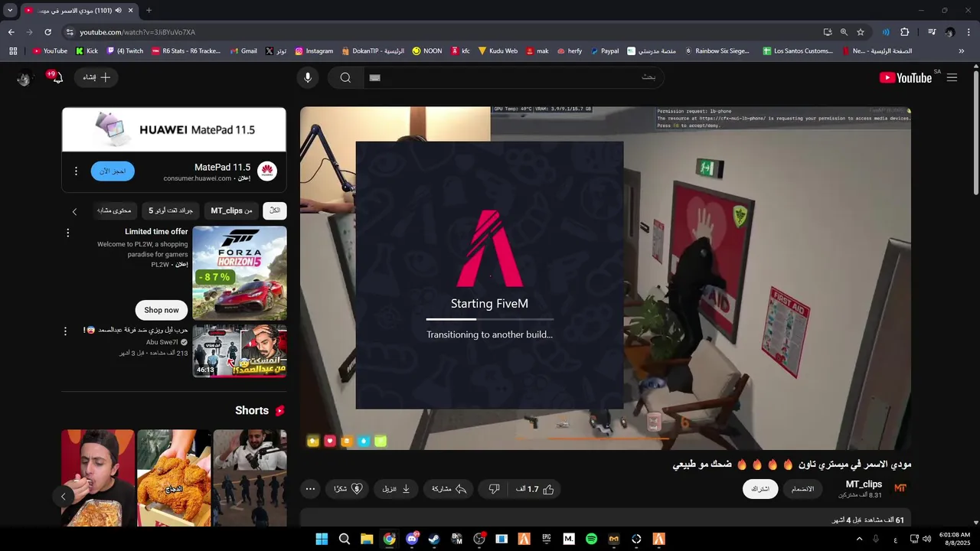Open the Gmail bookmark

(x=243, y=51)
